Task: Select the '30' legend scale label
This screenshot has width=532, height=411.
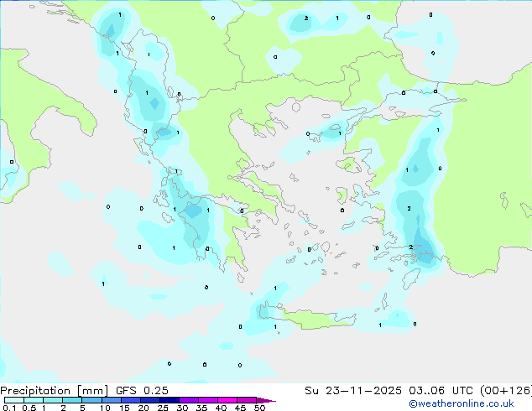Action: coord(182,408)
